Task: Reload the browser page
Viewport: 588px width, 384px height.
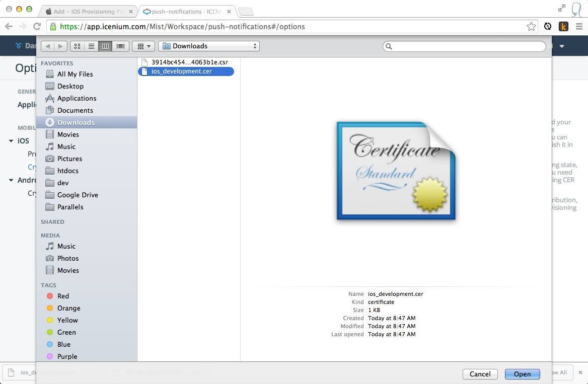Action: [37, 27]
